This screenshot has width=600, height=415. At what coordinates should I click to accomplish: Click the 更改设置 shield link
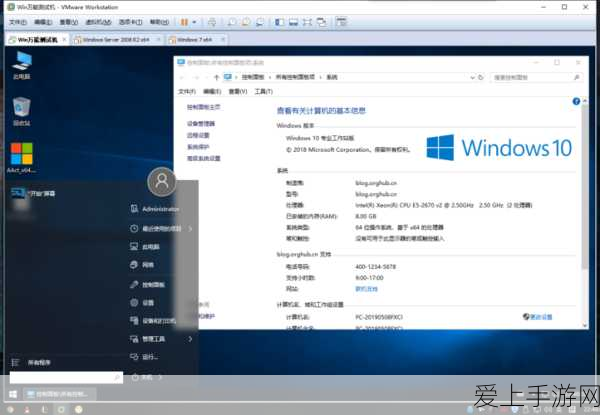537,317
